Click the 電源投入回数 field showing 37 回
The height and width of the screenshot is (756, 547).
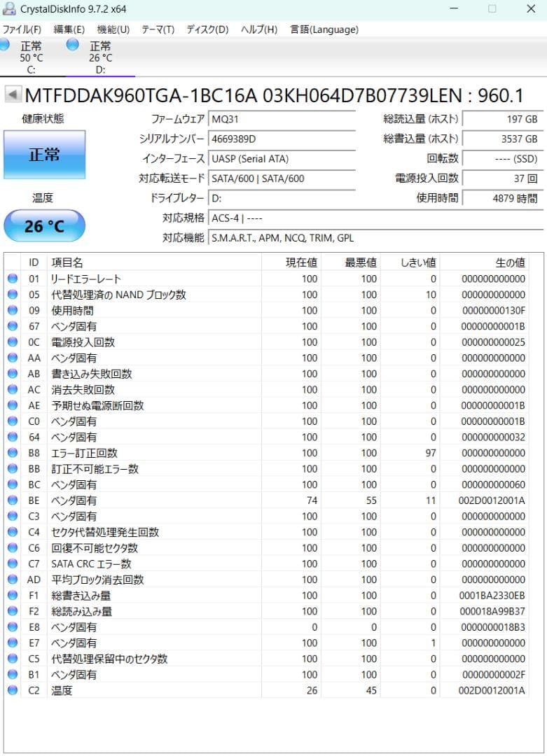pos(503,179)
